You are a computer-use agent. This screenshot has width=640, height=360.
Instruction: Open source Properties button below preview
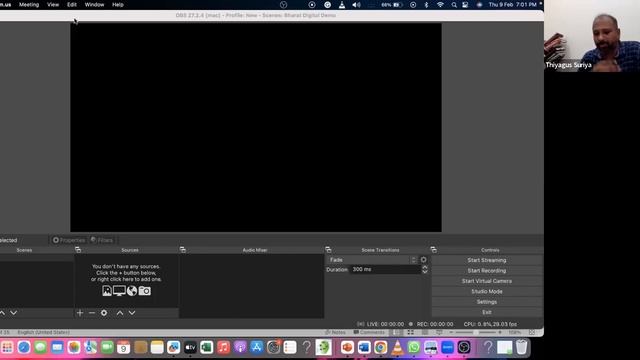click(x=69, y=240)
